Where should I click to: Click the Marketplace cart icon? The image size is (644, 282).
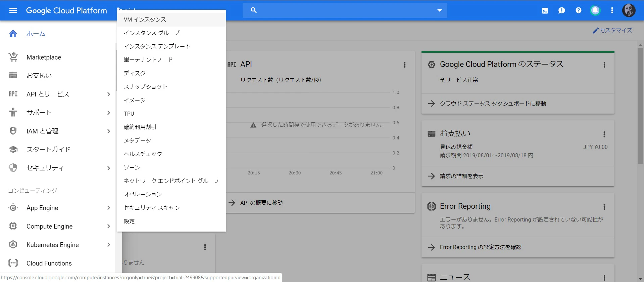[x=13, y=57]
